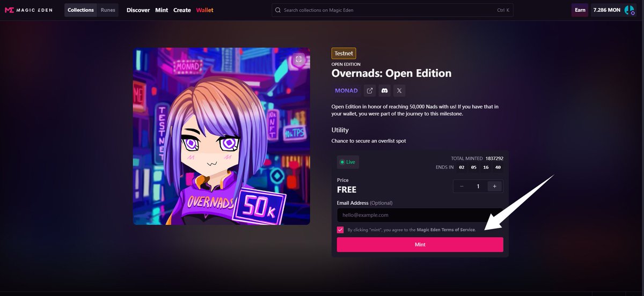Open the external website link icon
Screen dimensions: 644x296
pos(370,91)
